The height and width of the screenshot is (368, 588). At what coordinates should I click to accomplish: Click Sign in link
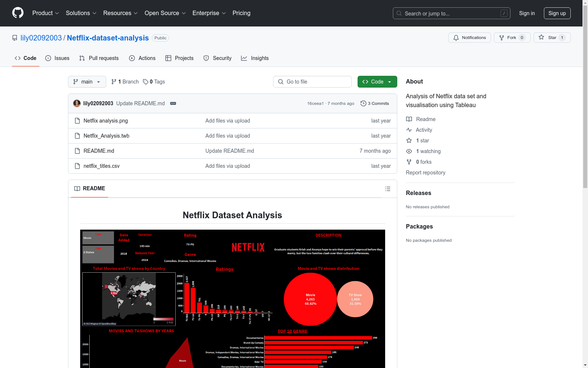[527, 13]
